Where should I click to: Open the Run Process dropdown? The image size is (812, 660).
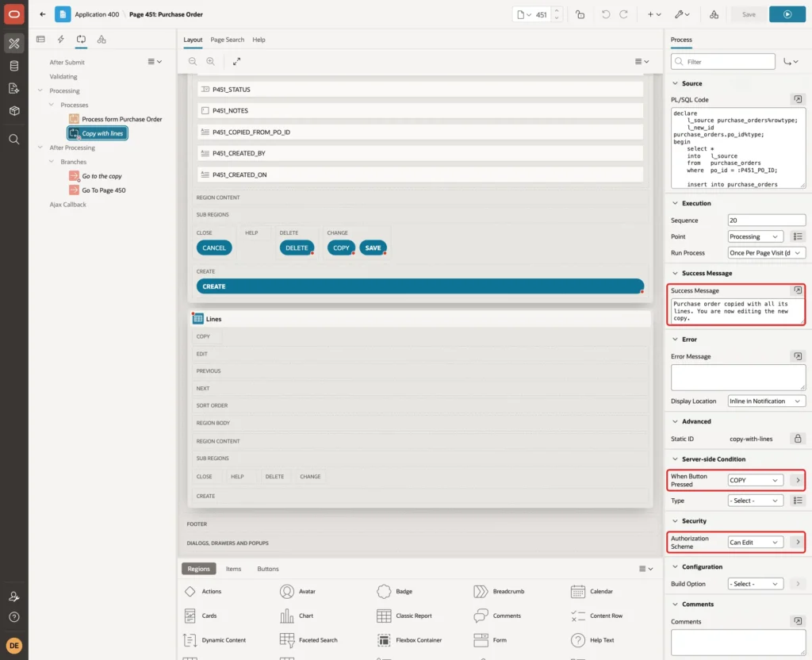click(767, 253)
